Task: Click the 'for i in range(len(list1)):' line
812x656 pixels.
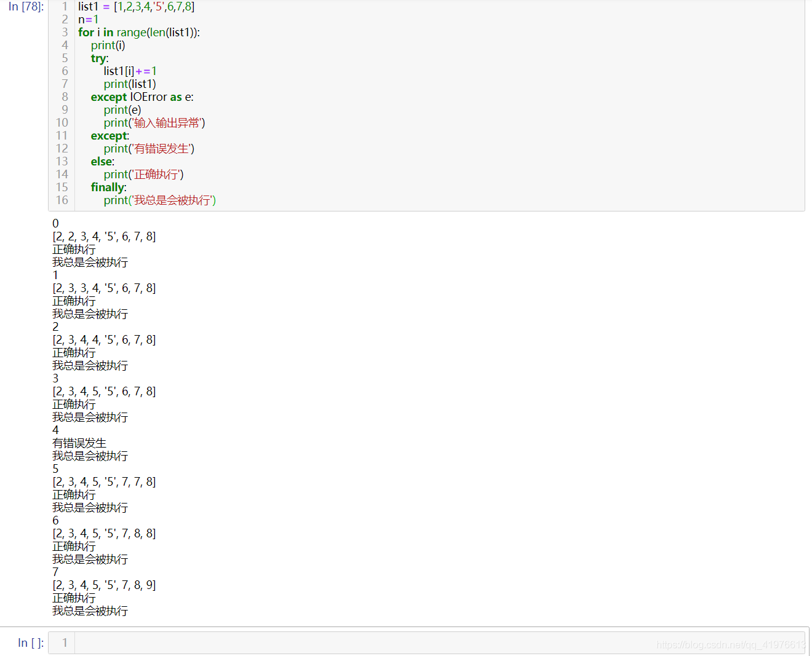Action: [x=139, y=33]
